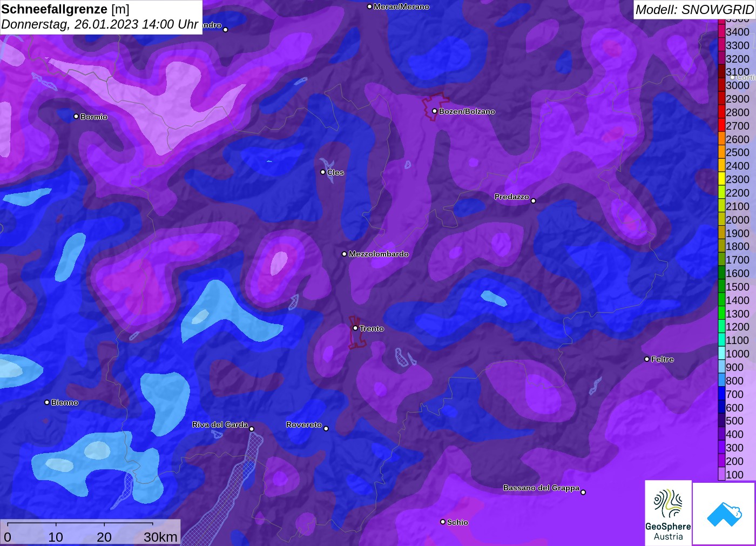Select the 700 blue legend swatch
This screenshot has width=756, height=546.
pyautogui.click(x=721, y=394)
